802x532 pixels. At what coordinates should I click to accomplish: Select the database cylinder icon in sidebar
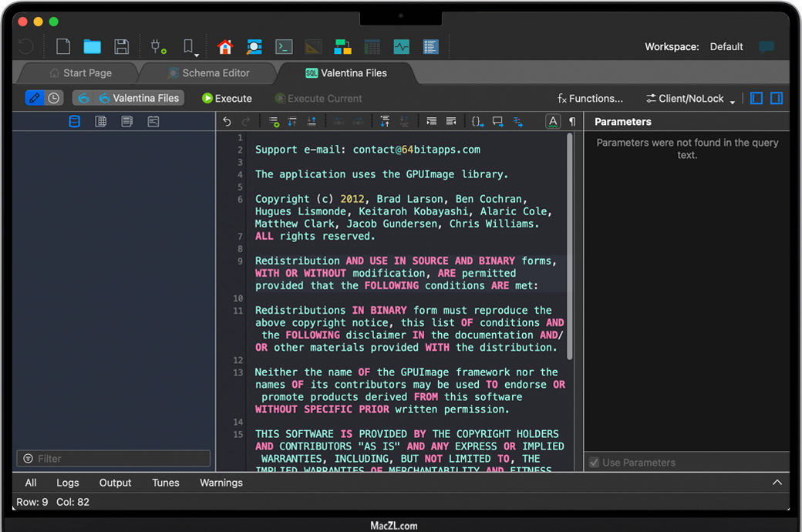click(75, 122)
